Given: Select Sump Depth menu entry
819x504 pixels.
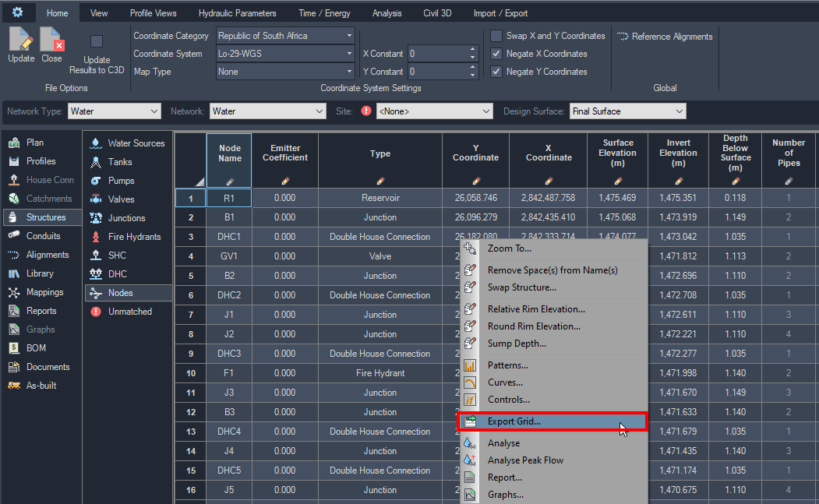Looking at the screenshot, I should pyautogui.click(x=553, y=344).
